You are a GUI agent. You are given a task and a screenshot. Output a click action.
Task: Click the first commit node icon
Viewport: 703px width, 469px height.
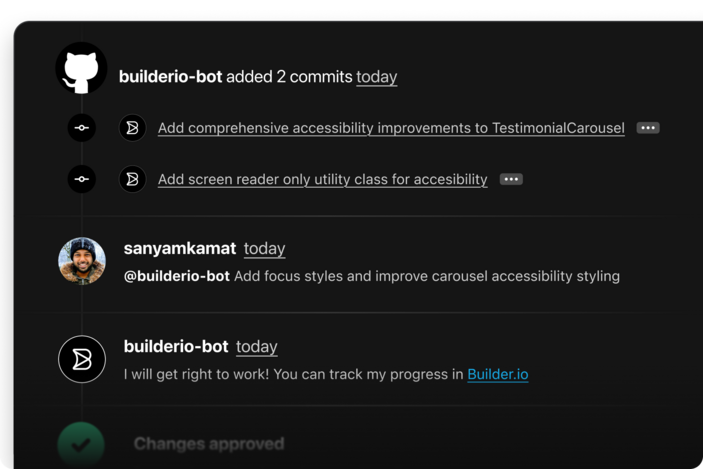pyautogui.click(x=82, y=128)
